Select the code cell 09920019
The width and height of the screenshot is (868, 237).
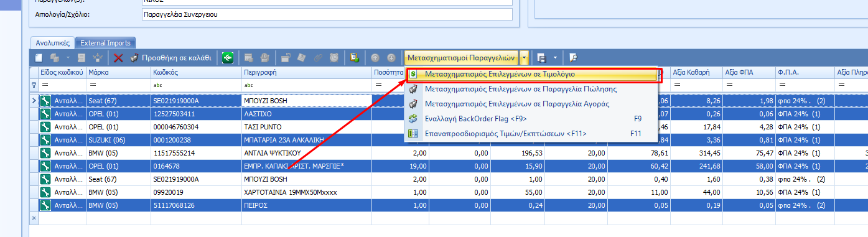[195, 192]
